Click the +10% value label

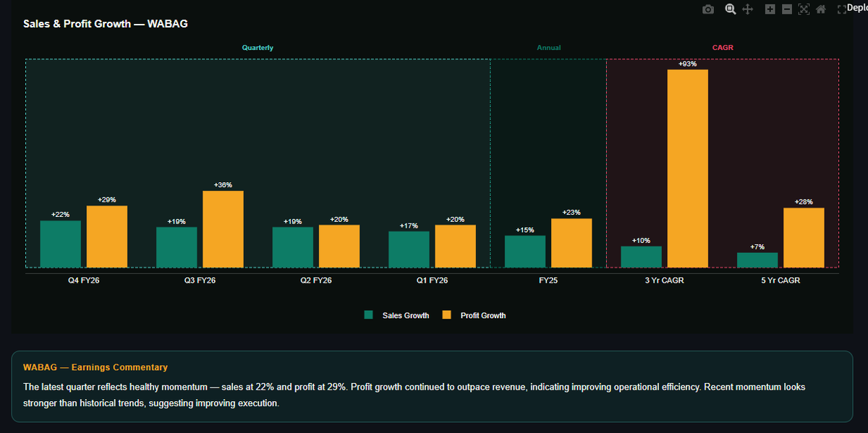(641, 241)
